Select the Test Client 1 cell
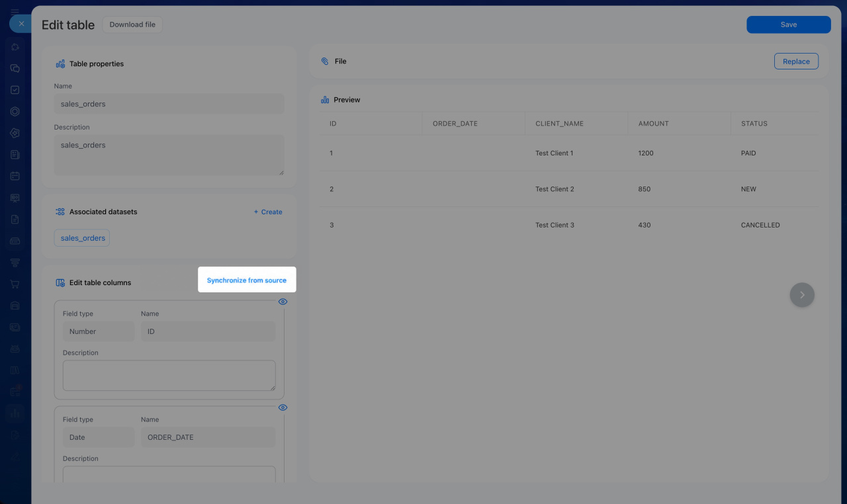Viewport: 847px width, 504px height. [x=555, y=153]
